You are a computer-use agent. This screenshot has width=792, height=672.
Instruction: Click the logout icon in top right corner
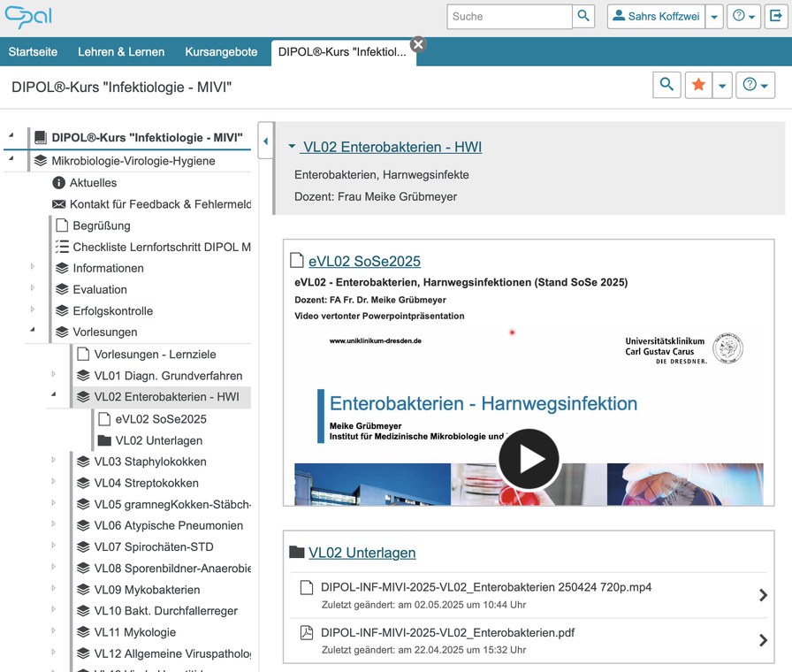pos(776,16)
